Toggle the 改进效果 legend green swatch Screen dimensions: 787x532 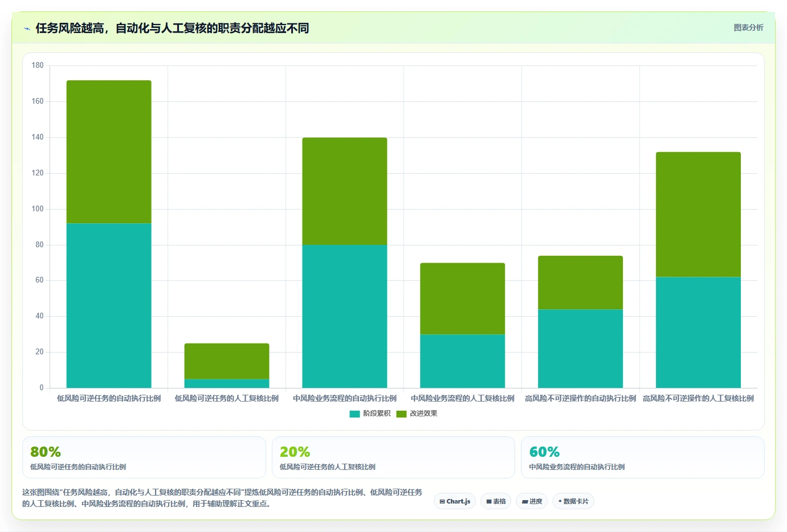click(x=401, y=414)
